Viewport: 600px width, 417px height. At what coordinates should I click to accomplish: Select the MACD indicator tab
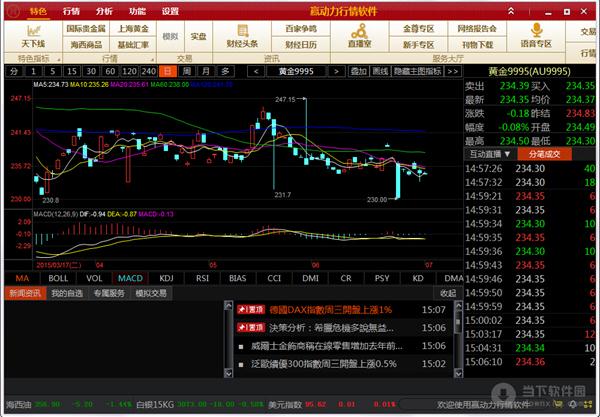pyautogui.click(x=130, y=279)
